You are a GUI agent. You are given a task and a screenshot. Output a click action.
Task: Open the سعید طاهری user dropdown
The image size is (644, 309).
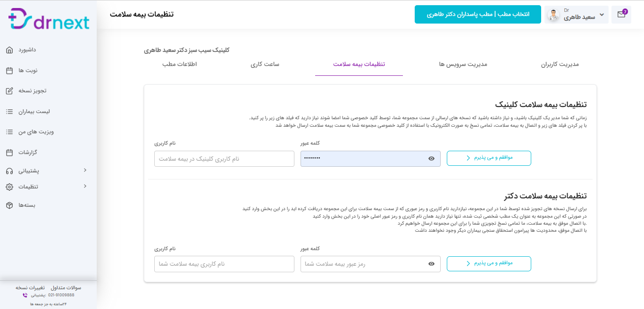coord(576,15)
